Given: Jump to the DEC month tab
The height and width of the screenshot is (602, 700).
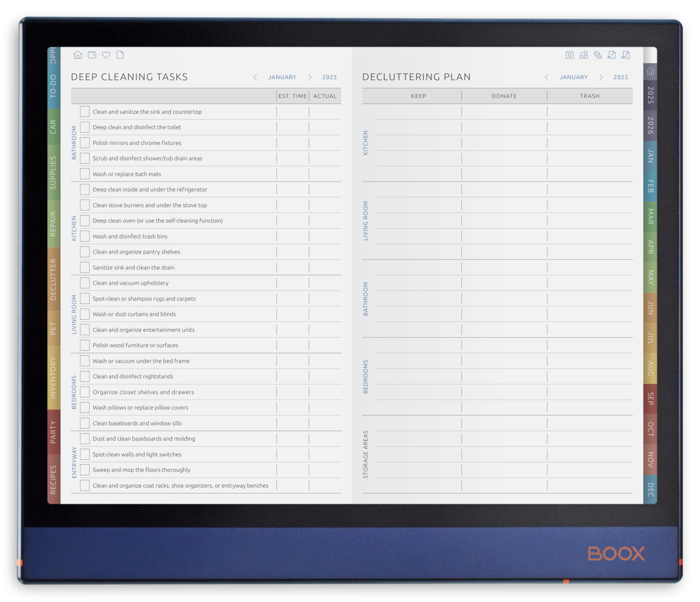Looking at the screenshot, I should tap(650, 490).
